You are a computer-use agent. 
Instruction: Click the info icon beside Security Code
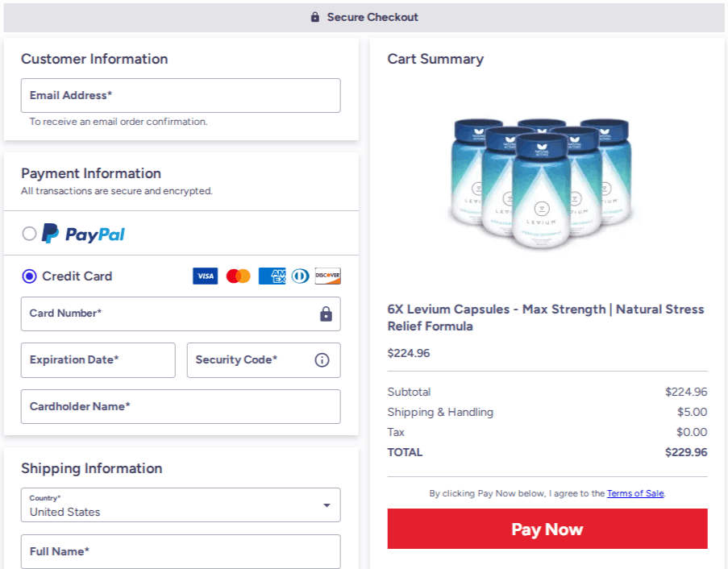[x=322, y=359]
